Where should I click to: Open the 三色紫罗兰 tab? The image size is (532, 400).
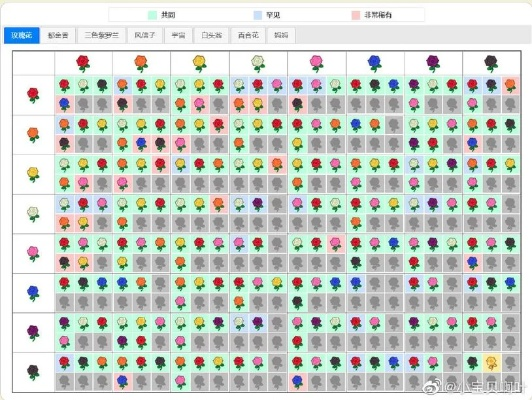click(x=101, y=35)
